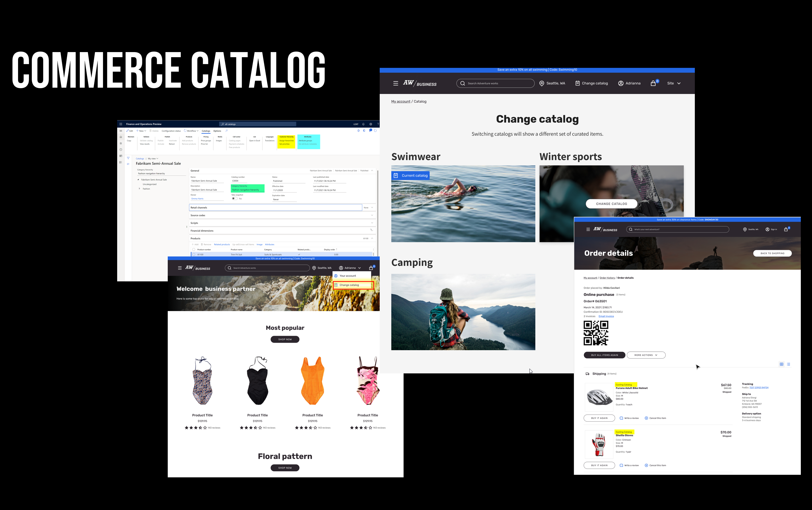
Task: Click My account breadcrumb link
Action: pos(402,101)
